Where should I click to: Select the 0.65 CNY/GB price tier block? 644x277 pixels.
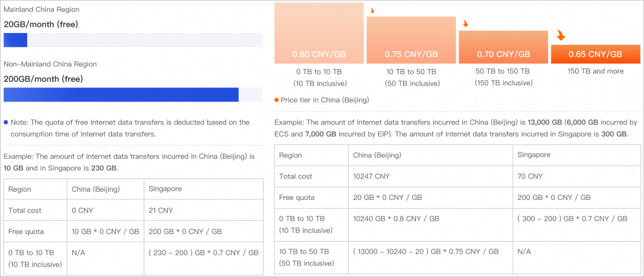[x=595, y=54]
